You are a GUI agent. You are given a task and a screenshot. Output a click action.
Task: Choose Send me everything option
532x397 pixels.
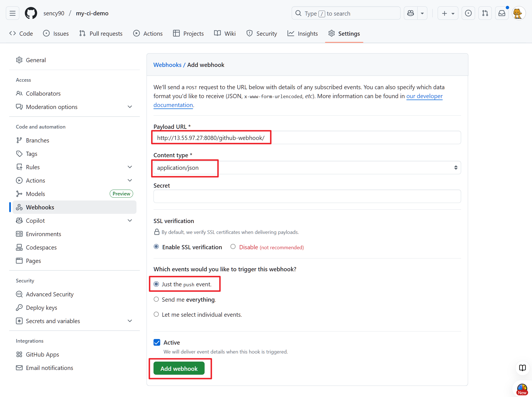156,299
